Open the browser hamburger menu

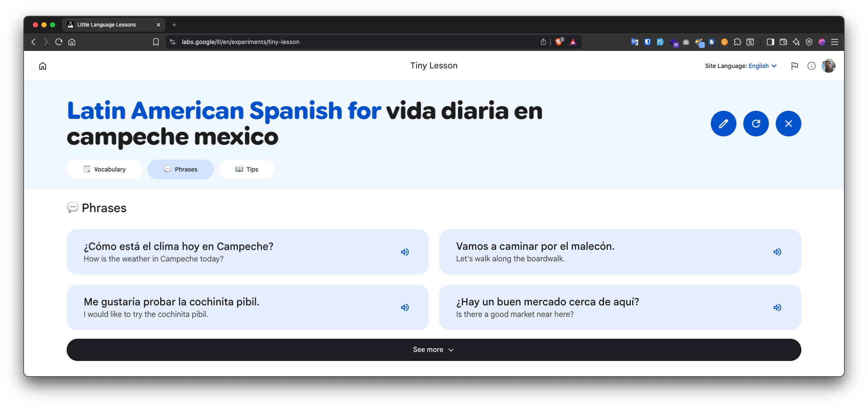point(834,42)
